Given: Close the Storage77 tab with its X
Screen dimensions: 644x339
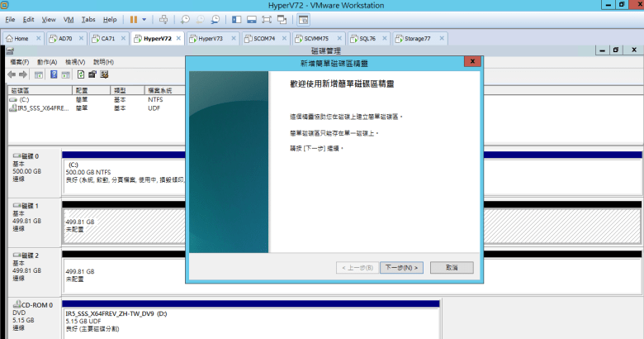Looking at the screenshot, I should point(442,38).
